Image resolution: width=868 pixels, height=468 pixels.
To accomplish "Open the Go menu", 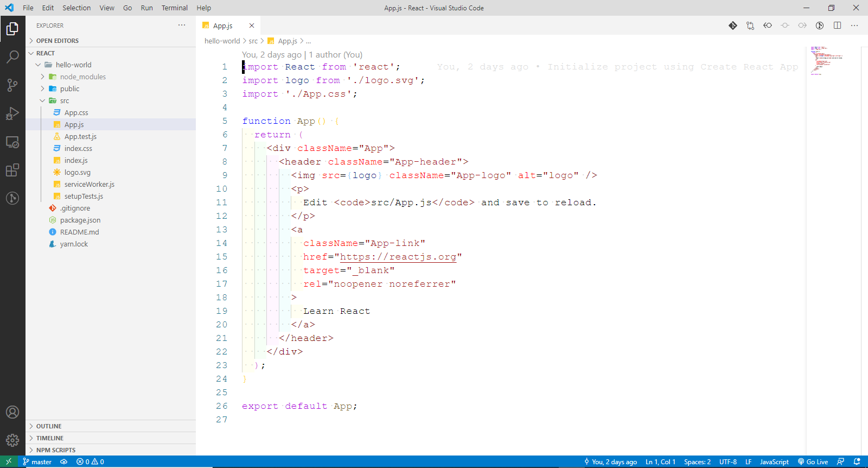I will point(127,8).
